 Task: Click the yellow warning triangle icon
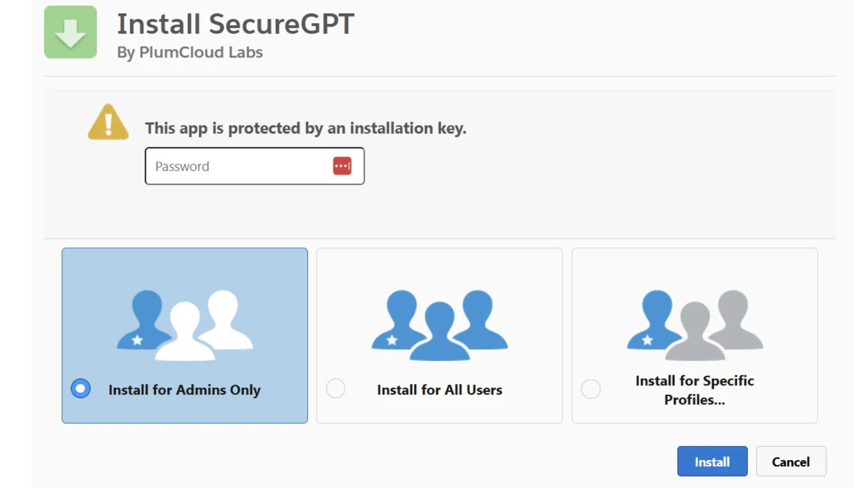pos(108,122)
